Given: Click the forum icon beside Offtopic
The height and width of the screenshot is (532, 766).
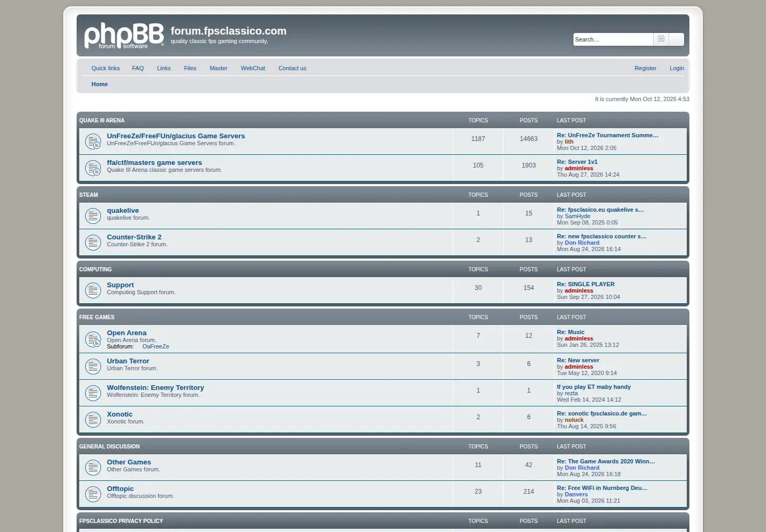Looking at the screenshot, I should pos(93,494).
